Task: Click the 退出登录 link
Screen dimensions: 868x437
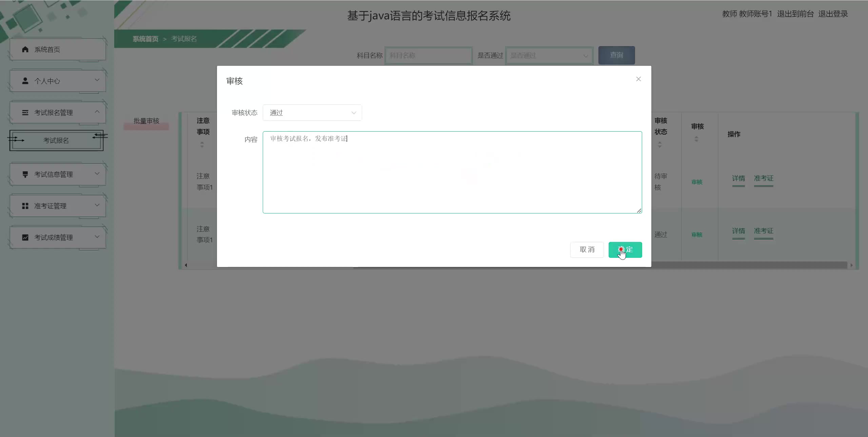Action: [x=833, y=14]
